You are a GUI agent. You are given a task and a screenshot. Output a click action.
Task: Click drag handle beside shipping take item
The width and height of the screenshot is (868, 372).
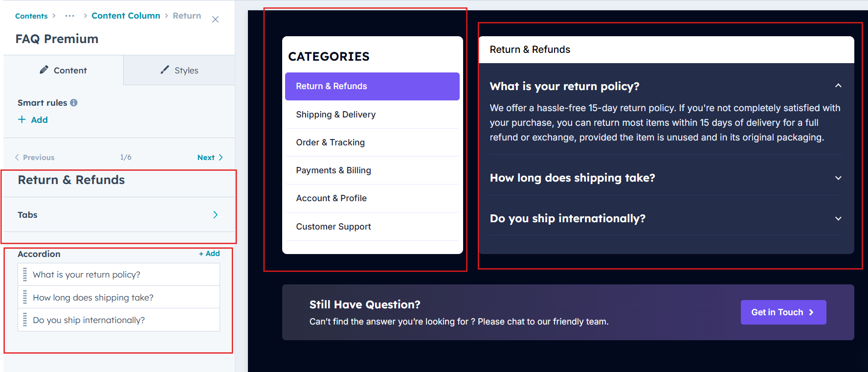point(25,297)
